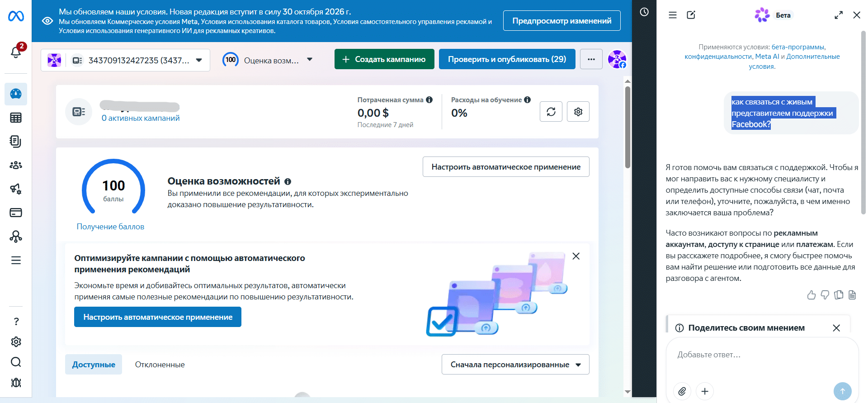This screenshot has height=403, width=868.
Task: Open account overview dashboard icon in sidebar
Action: tap(16, 94)
